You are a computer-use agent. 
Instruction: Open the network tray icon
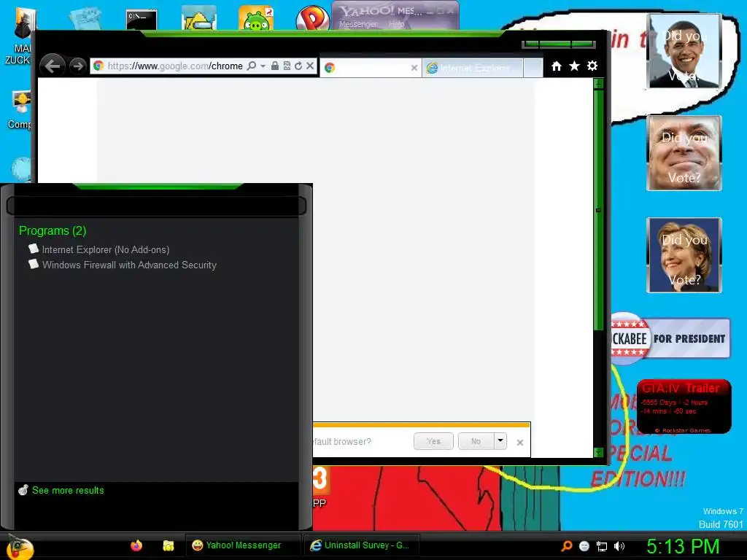(602, 546)
